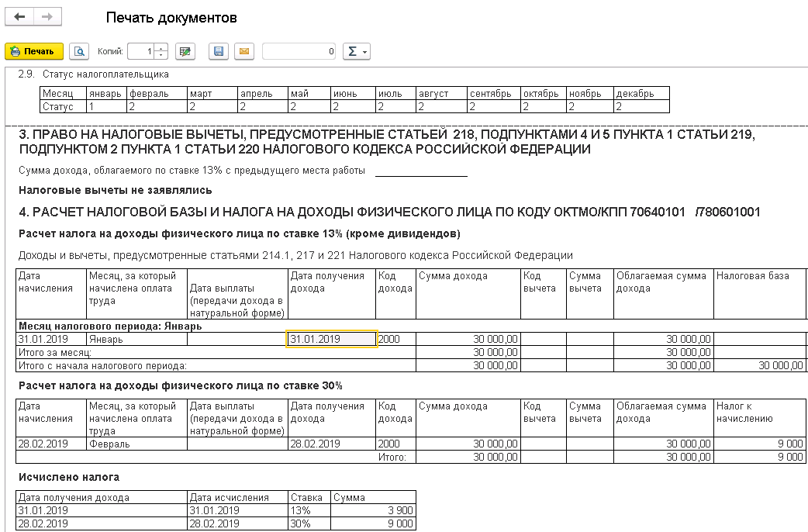Save the document with the floppy disk icon

[x=219, y=51]
